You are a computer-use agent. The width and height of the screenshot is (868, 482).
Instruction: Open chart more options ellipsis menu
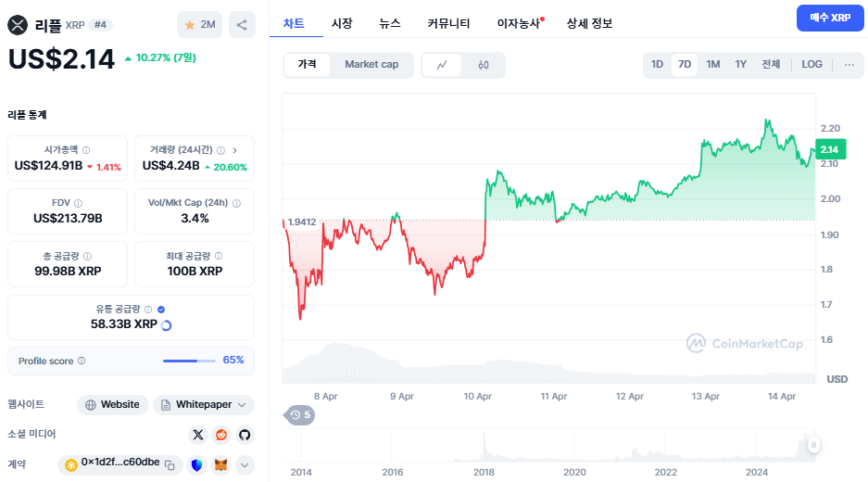pos(849,65)
